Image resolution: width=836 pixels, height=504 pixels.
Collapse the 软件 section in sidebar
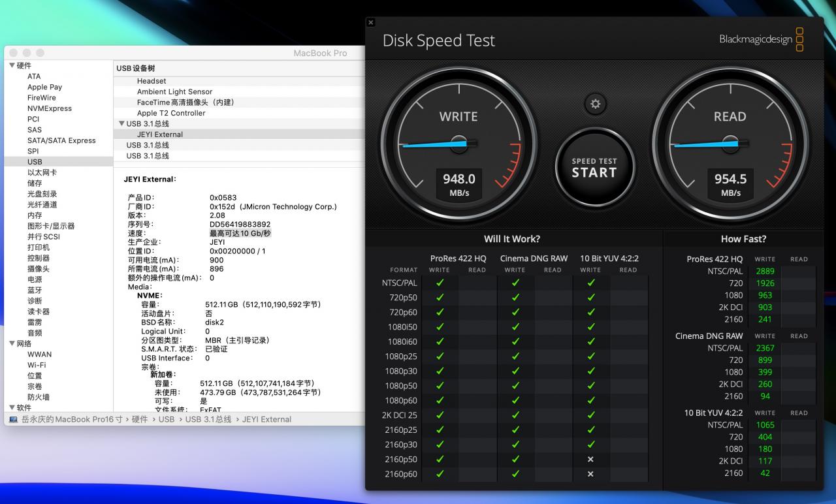coord(12,407)
